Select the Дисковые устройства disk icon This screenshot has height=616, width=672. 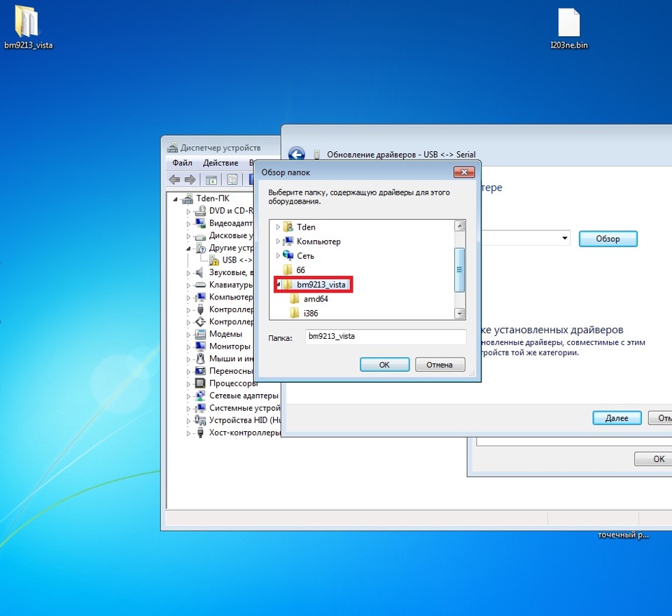pyautogui.click(x=200, y=235)
